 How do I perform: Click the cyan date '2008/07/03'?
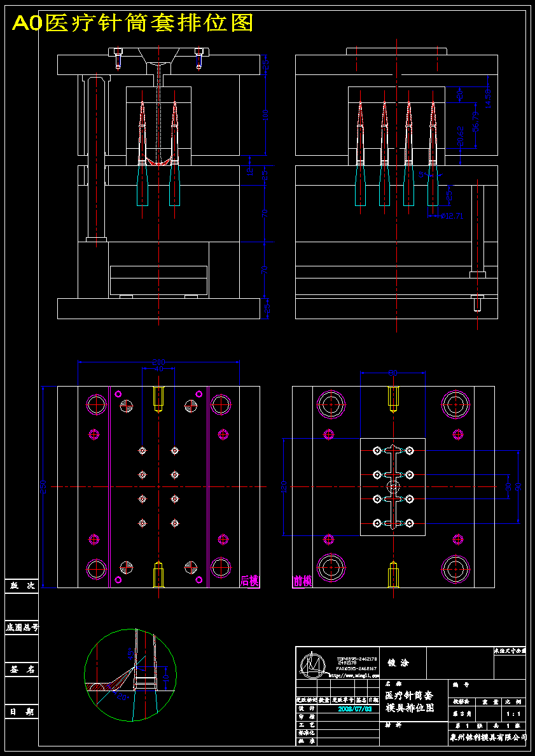(x=354, y=709)
